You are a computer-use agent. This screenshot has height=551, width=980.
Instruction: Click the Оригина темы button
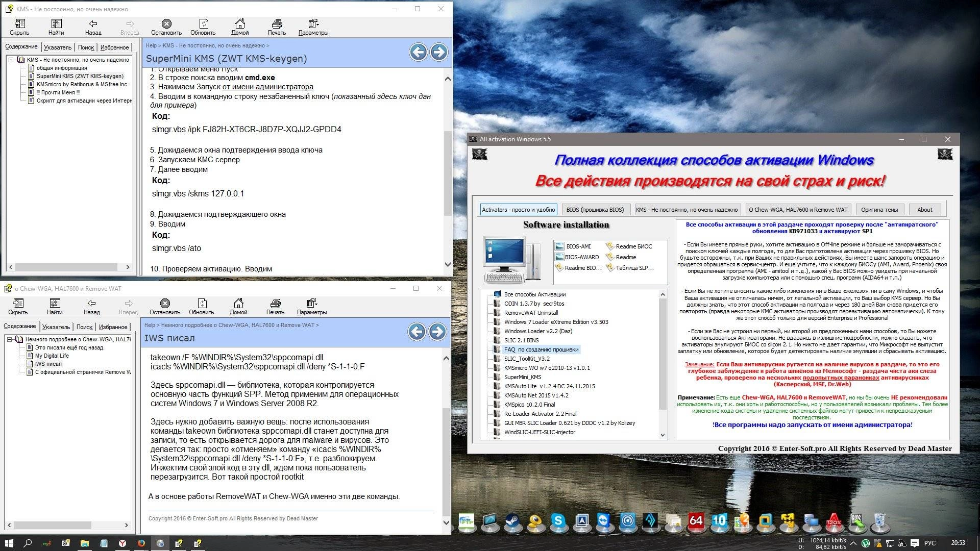[x=879, y=210]
